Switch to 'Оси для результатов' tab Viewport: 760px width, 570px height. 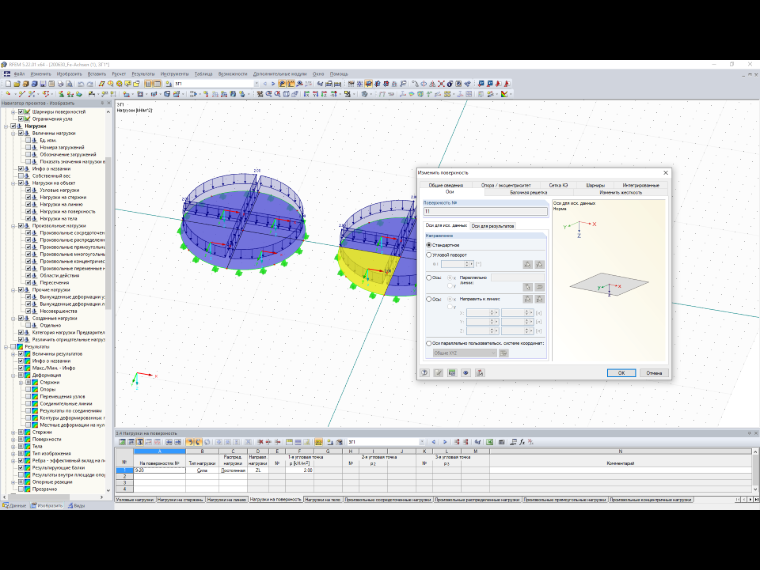pos(493,226)
